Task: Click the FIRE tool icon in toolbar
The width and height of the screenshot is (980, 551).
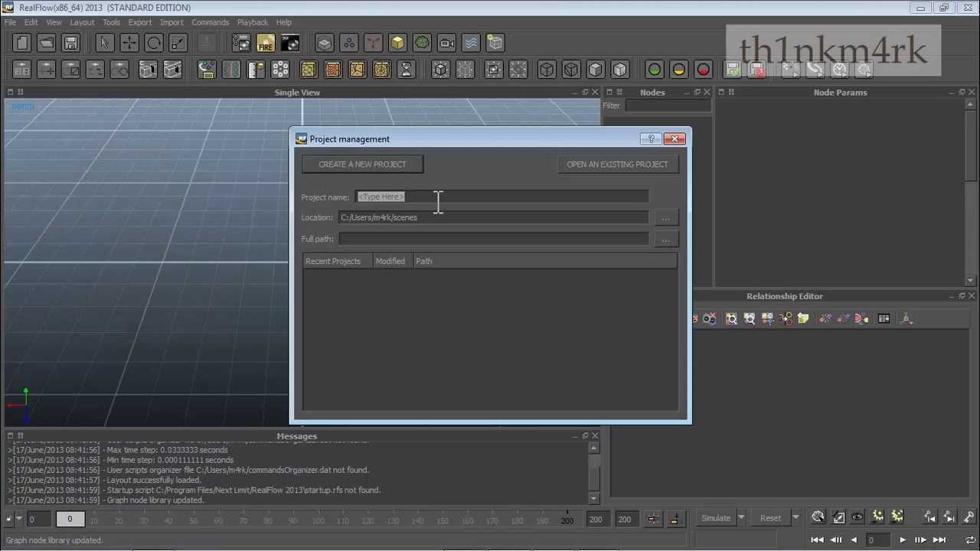Action: click(266, 44)
